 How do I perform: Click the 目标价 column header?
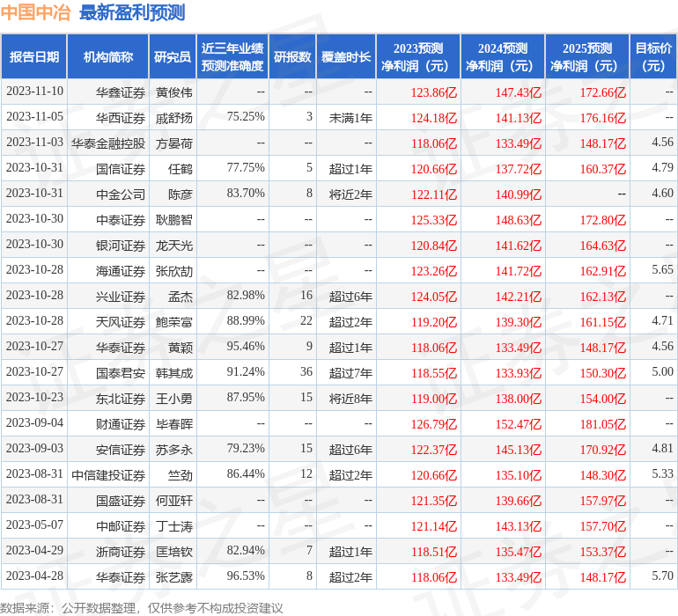[x=653, y=57]
